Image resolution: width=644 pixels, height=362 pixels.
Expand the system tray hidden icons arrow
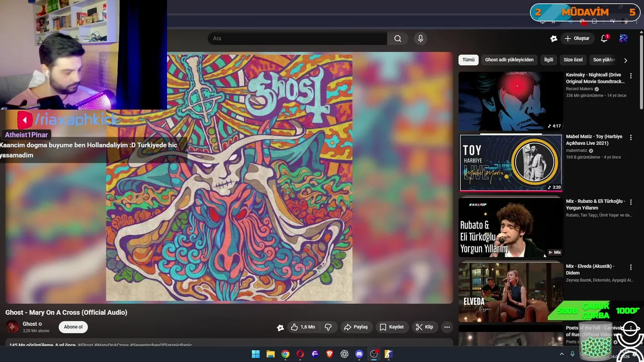tap(562, 354)
